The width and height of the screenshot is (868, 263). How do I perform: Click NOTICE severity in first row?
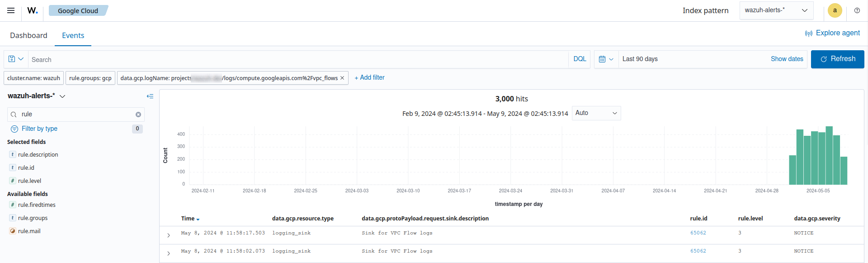[x=803, y=233]
